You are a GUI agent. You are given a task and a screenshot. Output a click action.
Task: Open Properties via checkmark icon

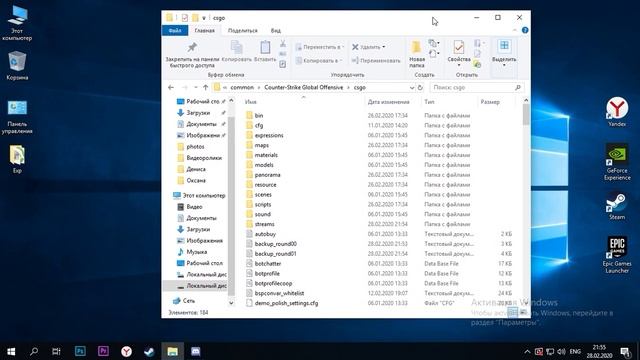(459, 47)
